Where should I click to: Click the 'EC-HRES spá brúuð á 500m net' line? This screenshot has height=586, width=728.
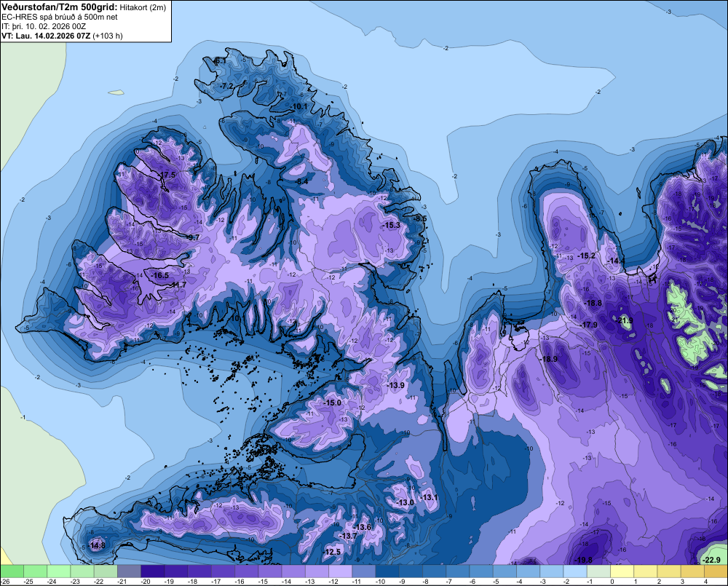coord(60,17)
